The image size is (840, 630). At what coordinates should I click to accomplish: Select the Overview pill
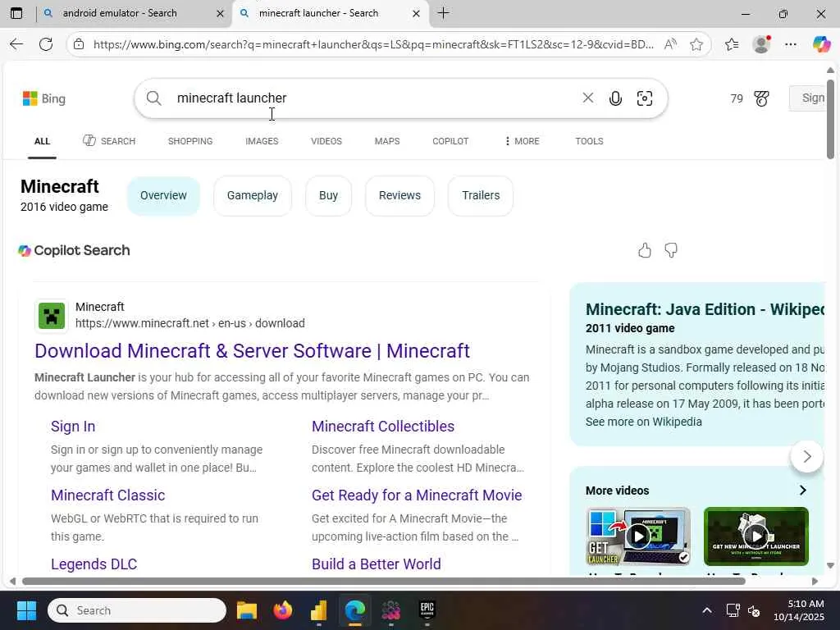point(163,195)
